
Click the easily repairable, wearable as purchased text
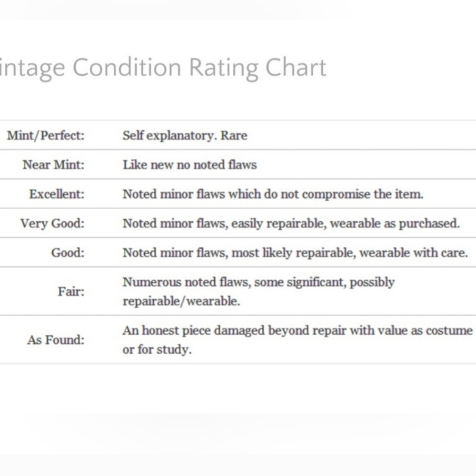pos(346,223)
